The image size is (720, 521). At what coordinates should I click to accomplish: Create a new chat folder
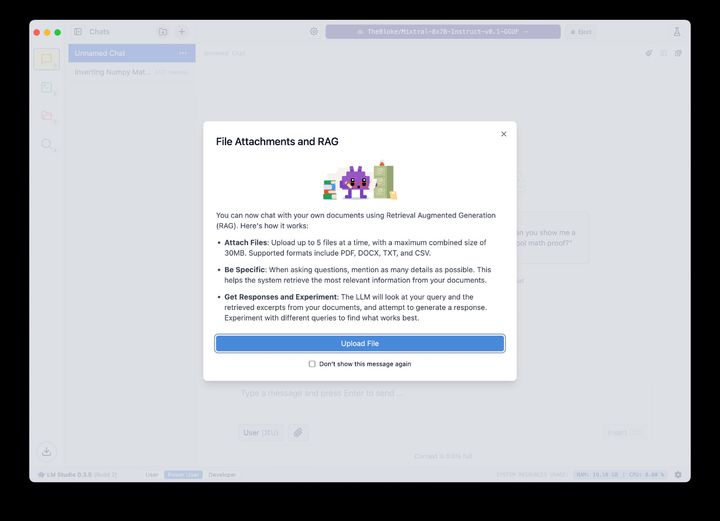tap(163, 32)
